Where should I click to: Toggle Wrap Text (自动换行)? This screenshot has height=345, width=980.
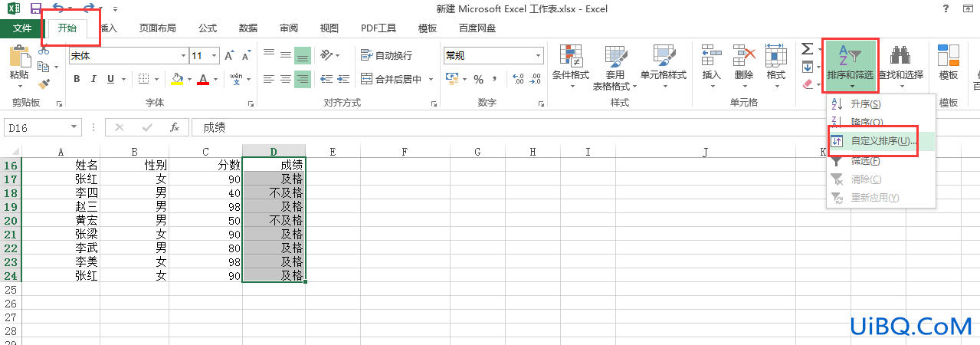point(386,55)
